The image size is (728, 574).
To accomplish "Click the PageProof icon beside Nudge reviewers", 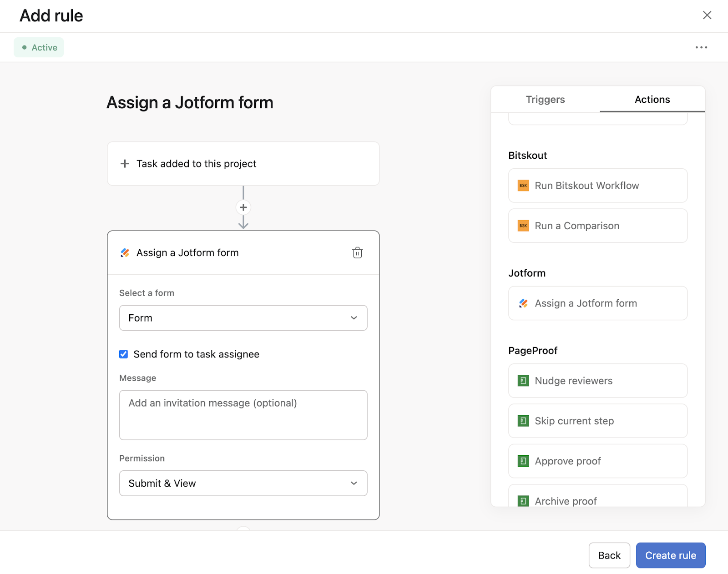I will pos(523,381).
